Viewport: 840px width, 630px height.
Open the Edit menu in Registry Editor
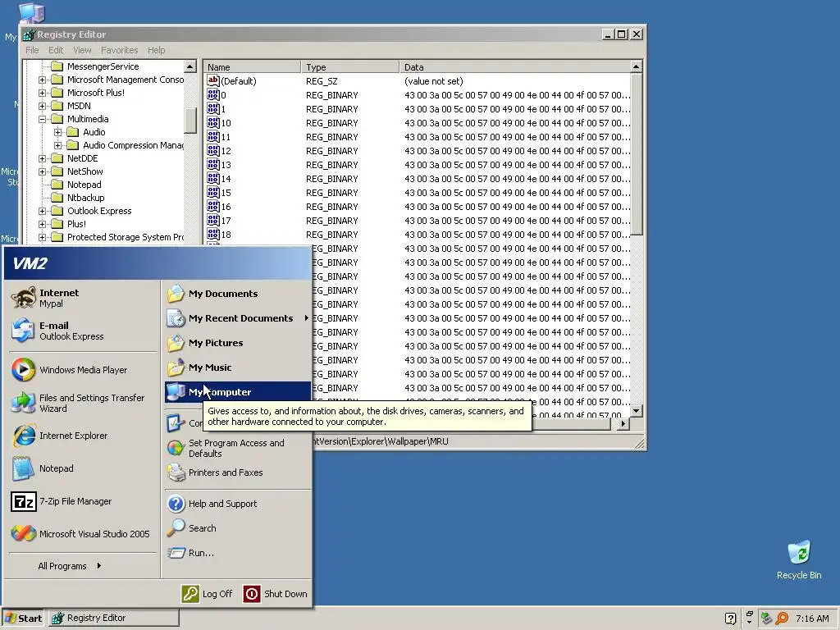(56, 50)
